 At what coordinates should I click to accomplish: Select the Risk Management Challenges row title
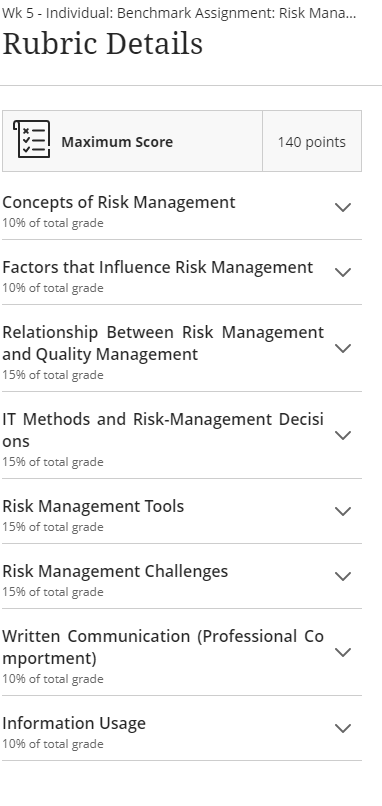pyautogui.click(x=115, y=571)
